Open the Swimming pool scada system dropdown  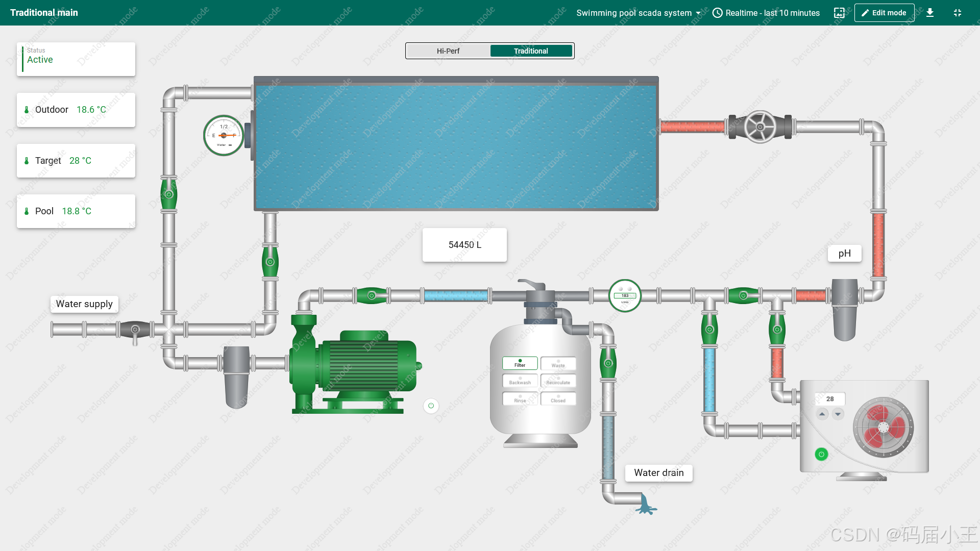tap(638, 13)
